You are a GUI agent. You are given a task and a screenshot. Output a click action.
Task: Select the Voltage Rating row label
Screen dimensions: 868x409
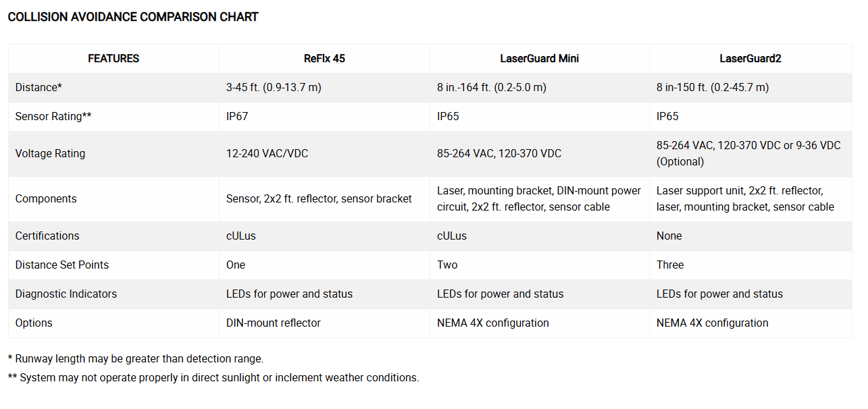50,154
